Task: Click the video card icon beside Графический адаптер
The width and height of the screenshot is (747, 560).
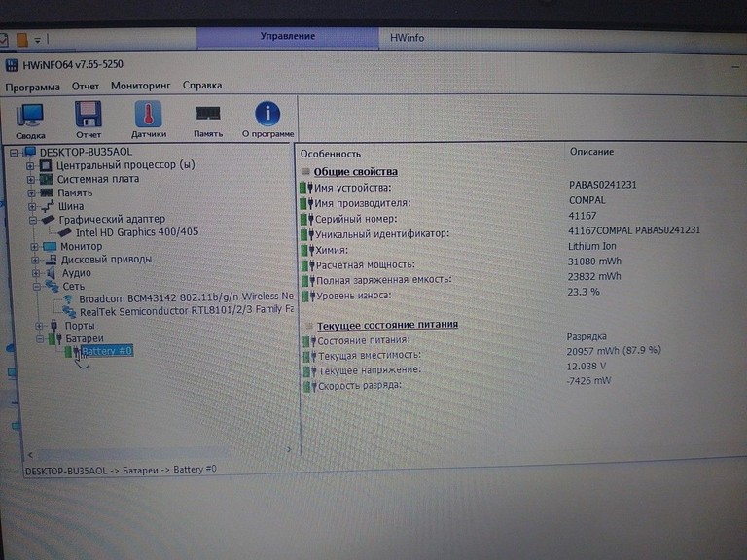Action: click(x=48, y=220)
